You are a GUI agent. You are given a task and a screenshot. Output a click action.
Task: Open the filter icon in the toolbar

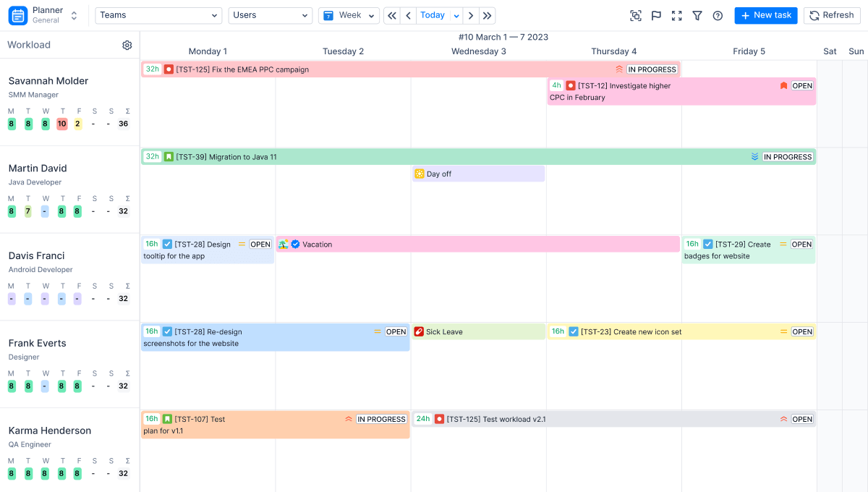click(x=697, y=15)
